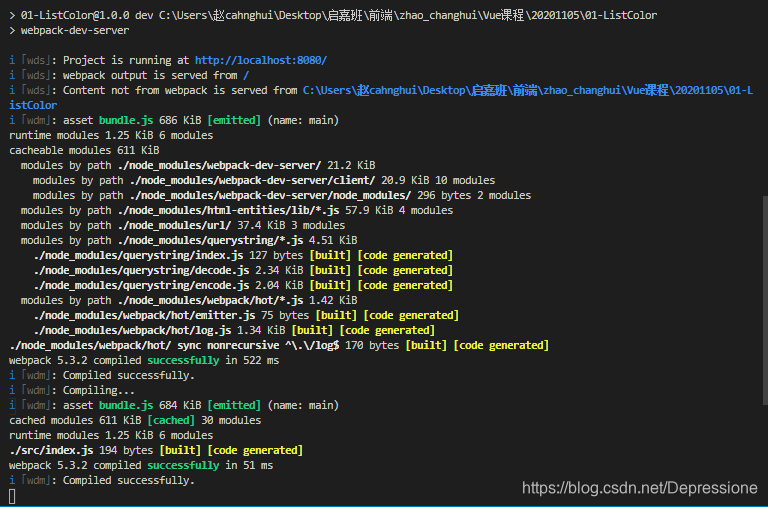Click the terminal vertical scrollbar thumb
Screen dimensions: 768x507
[x=765, y=300]
